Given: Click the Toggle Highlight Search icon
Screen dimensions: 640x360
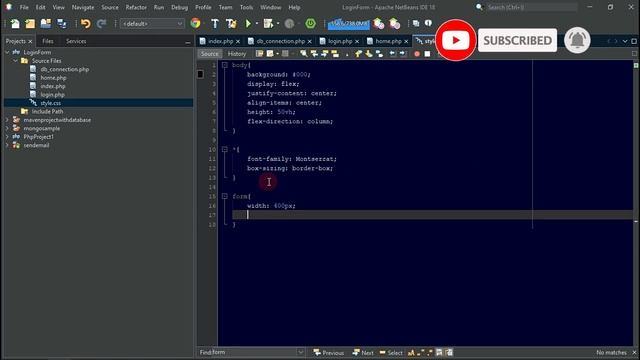Looking at the screenshot, I should click(x=335, y=54).
